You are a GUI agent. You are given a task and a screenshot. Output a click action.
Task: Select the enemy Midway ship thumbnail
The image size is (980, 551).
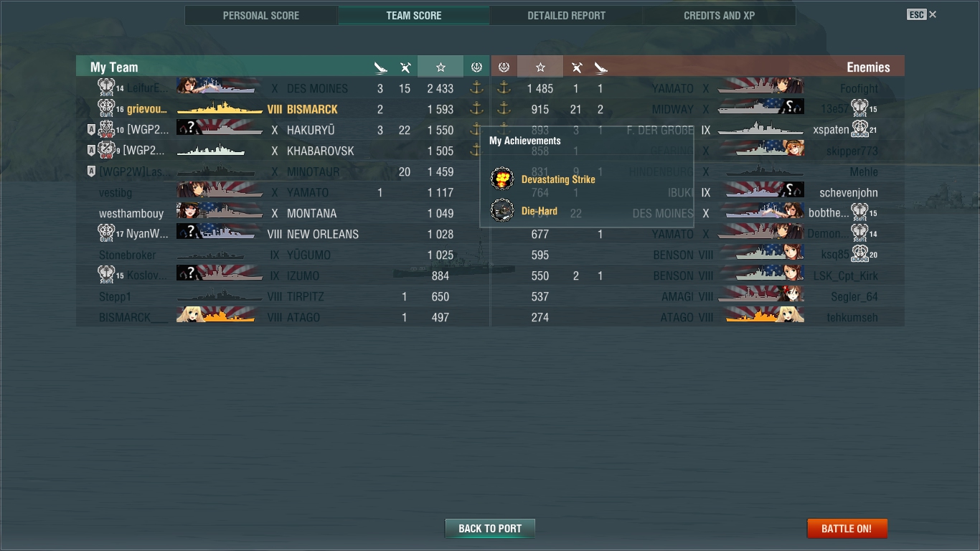click(760, 109)
